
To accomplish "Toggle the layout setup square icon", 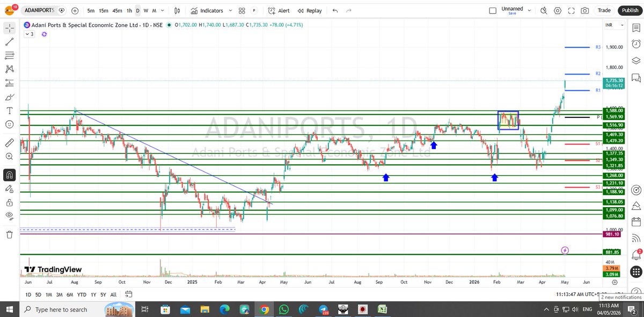I will (x=493, y=11).
